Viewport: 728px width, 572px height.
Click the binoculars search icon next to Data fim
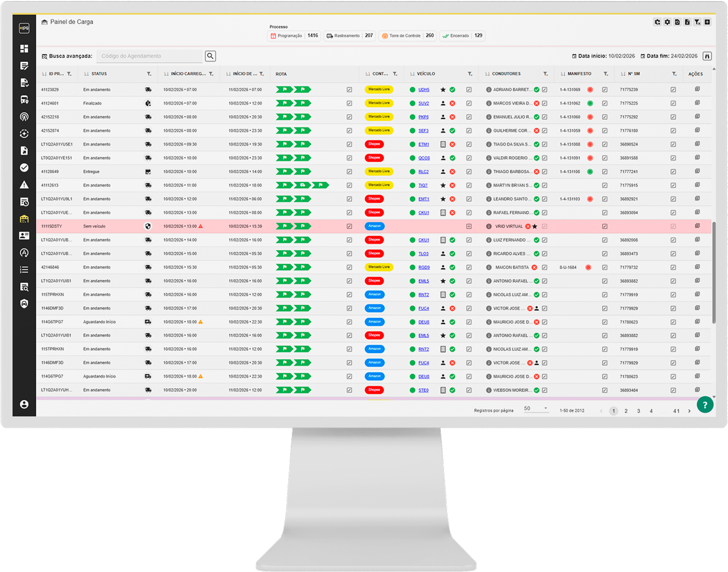pos(707,56)
